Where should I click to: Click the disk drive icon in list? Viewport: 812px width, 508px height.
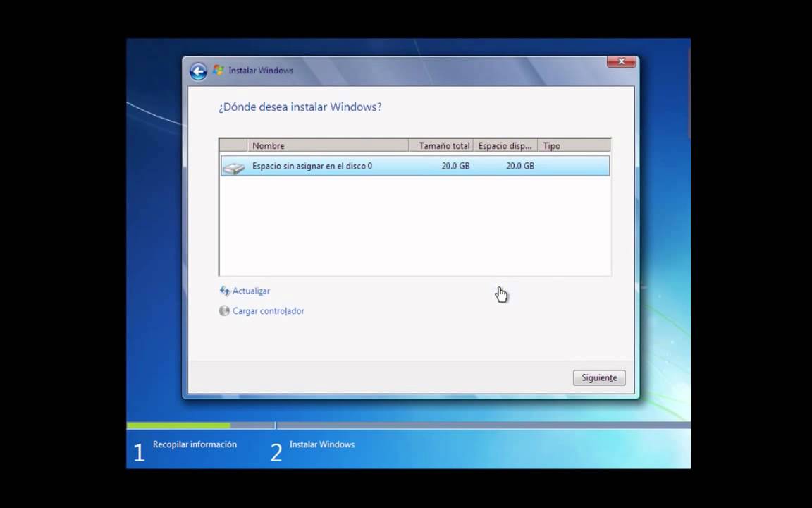[x=233, y=167]
